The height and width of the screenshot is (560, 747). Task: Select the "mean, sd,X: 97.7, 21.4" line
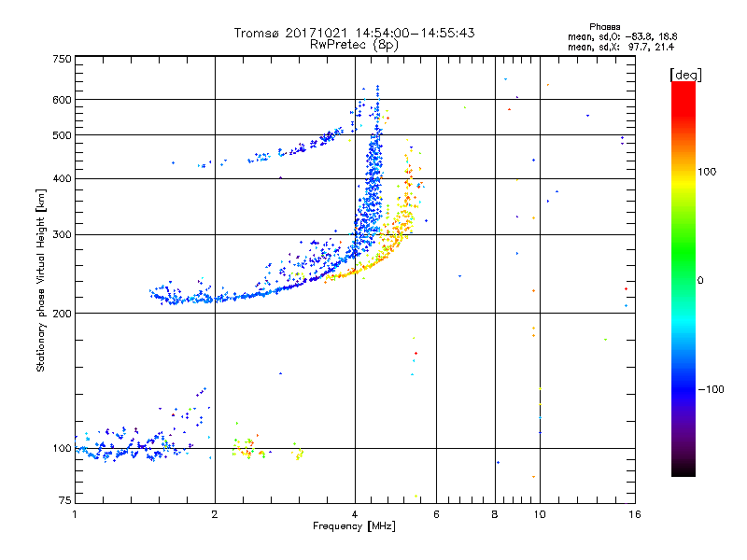pyautogui.click(x=621, y=48)
